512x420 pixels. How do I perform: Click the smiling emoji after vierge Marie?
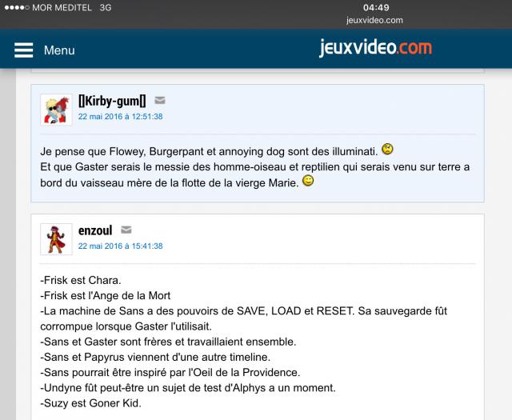(x=308, y=181)
